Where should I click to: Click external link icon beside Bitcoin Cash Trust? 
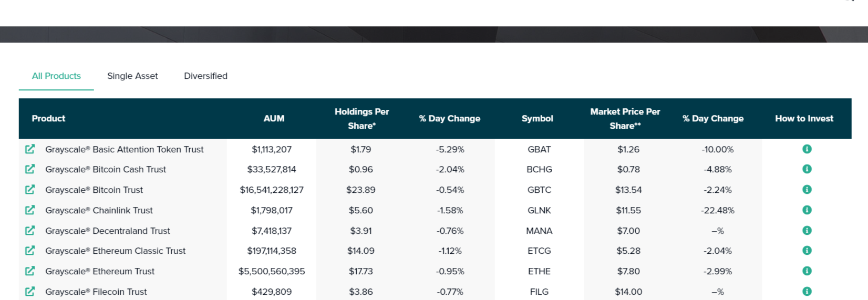30,169
